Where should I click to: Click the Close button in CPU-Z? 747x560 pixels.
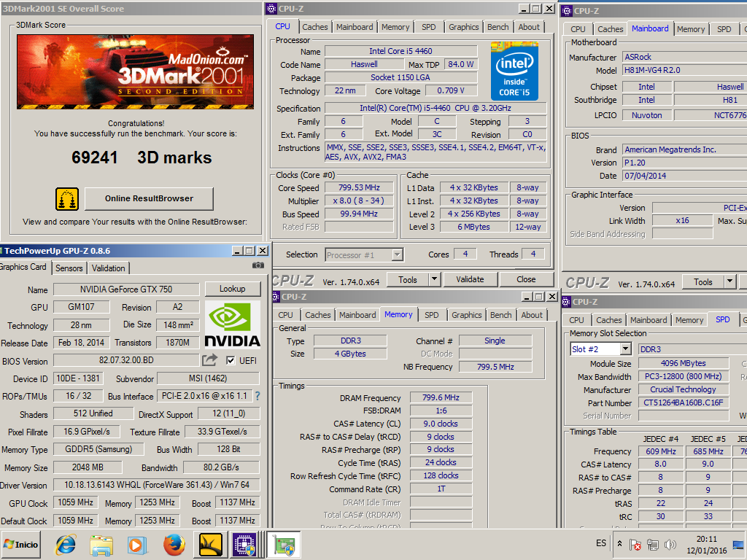tap(526, 279)
